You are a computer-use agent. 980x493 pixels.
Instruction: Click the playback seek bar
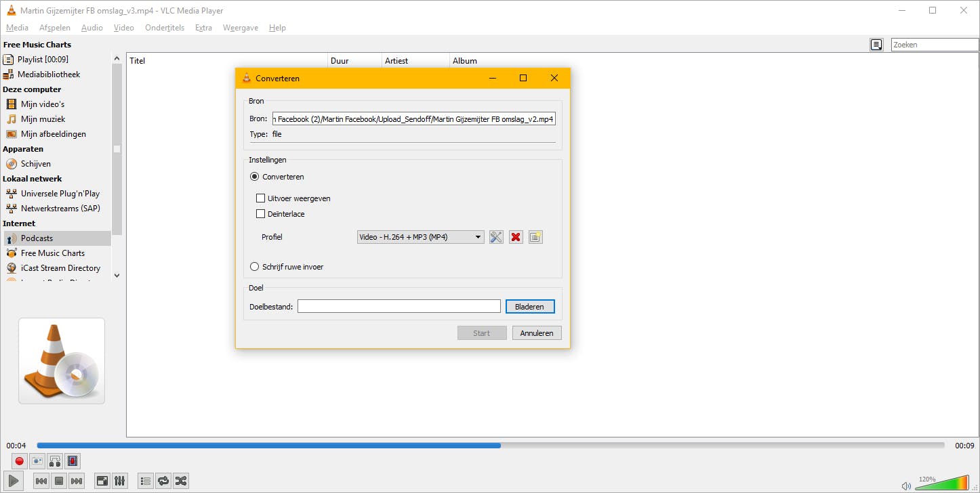491,446
